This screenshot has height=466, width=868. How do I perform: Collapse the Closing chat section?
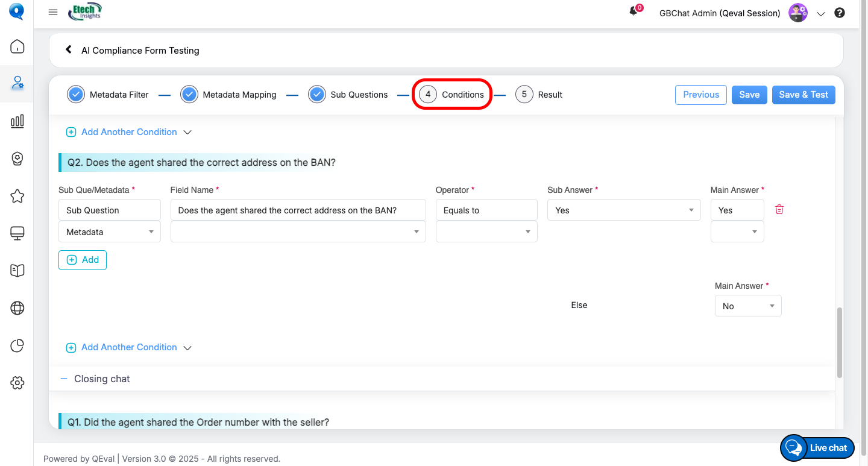64,379
